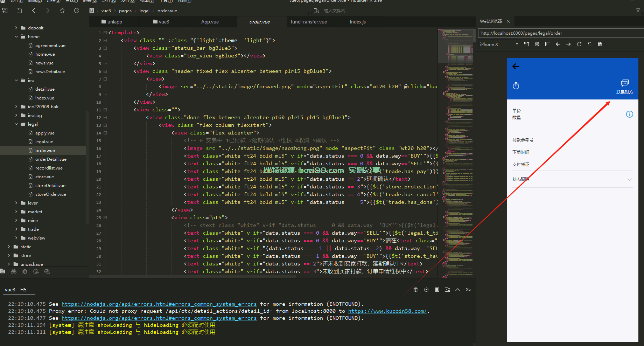This screenshot has width=644, height=346.
Task: Click the code minimap overview
Action: (x=455, y=153)
